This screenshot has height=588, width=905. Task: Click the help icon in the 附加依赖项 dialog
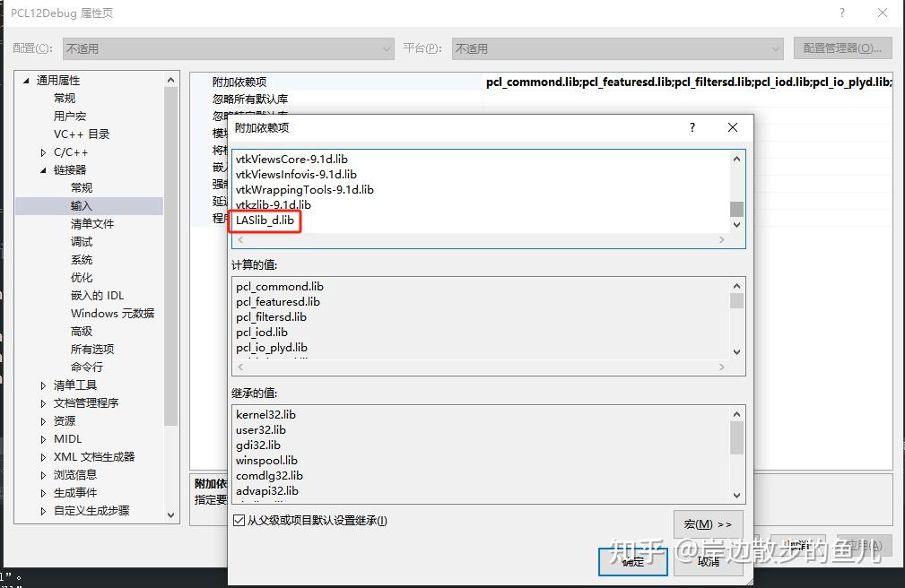tap(692, 127)
